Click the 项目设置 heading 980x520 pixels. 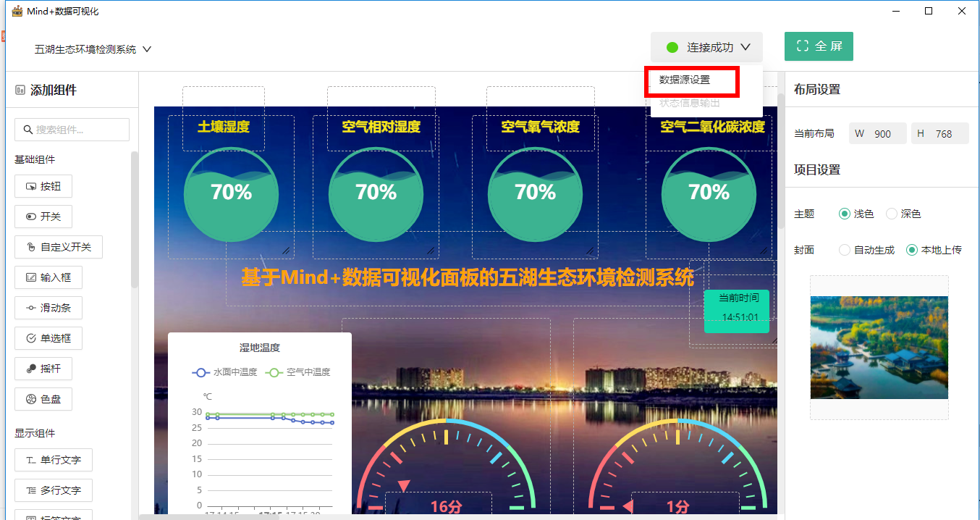817,169
